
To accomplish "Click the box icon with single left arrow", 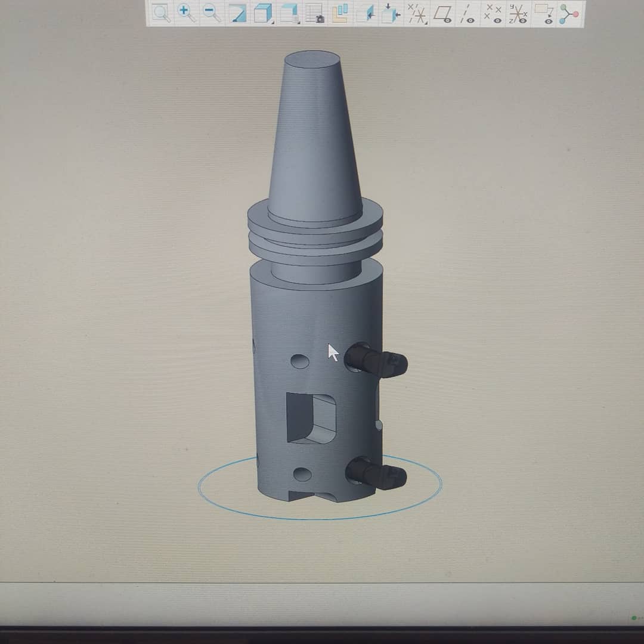I will 367,13.
